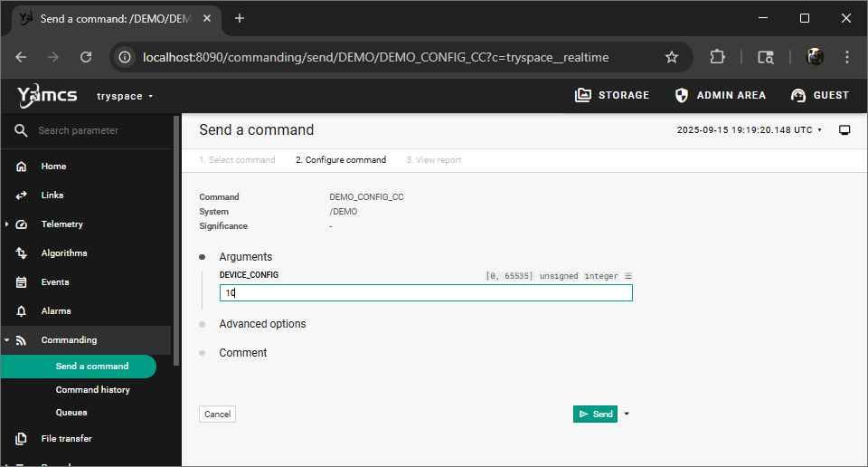Click the browser address bar URL

click(x=375, y=57)
